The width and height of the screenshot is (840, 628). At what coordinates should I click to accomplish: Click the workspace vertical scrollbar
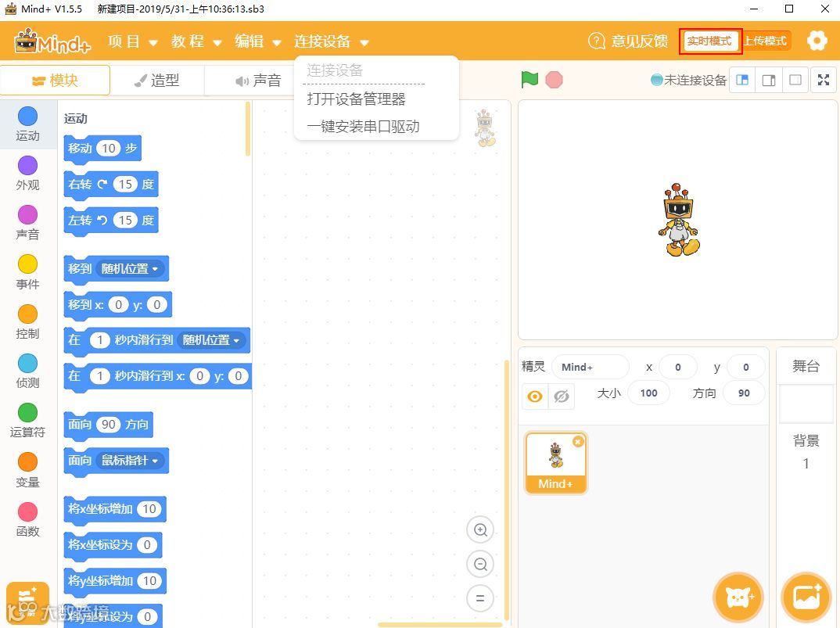[x=506, y=490]
